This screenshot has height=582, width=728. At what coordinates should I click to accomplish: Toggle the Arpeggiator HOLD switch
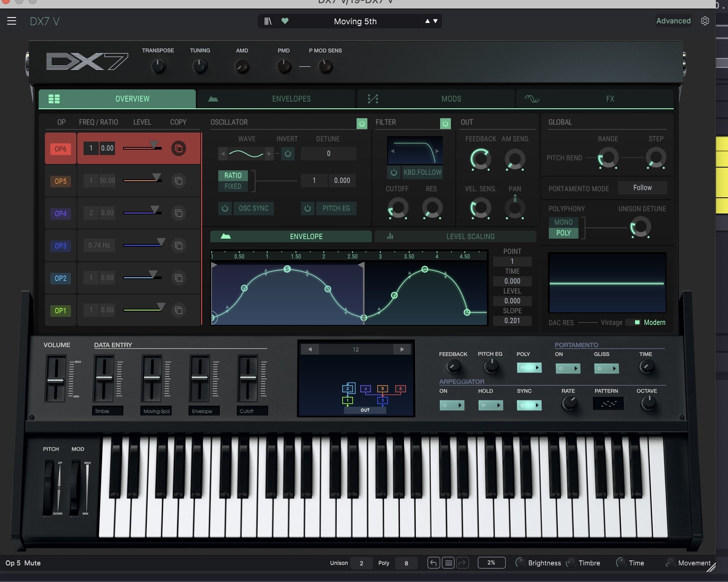tap(490, 405)
